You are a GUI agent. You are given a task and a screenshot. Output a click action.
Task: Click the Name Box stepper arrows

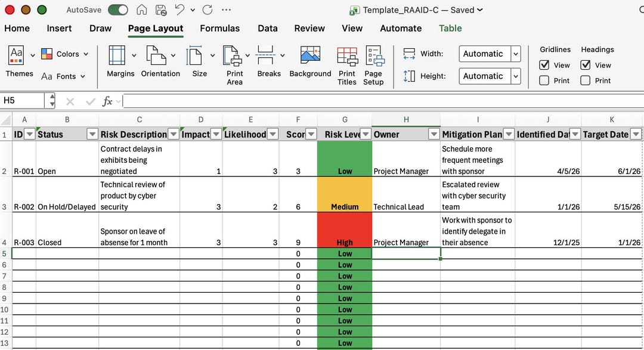pyautogui.click(x=52, y=101)
